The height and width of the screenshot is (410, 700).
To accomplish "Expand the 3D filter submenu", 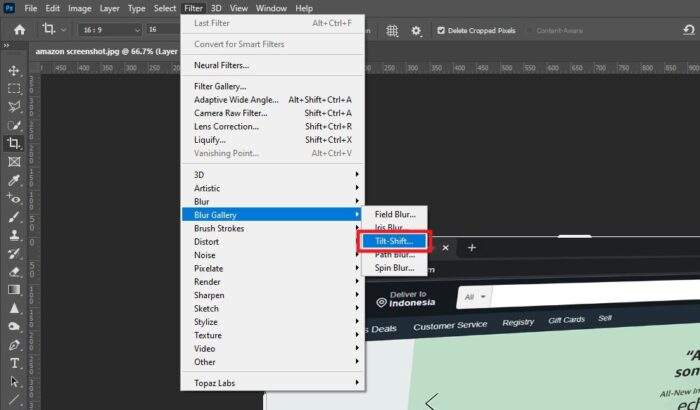I will coord(273,175).
